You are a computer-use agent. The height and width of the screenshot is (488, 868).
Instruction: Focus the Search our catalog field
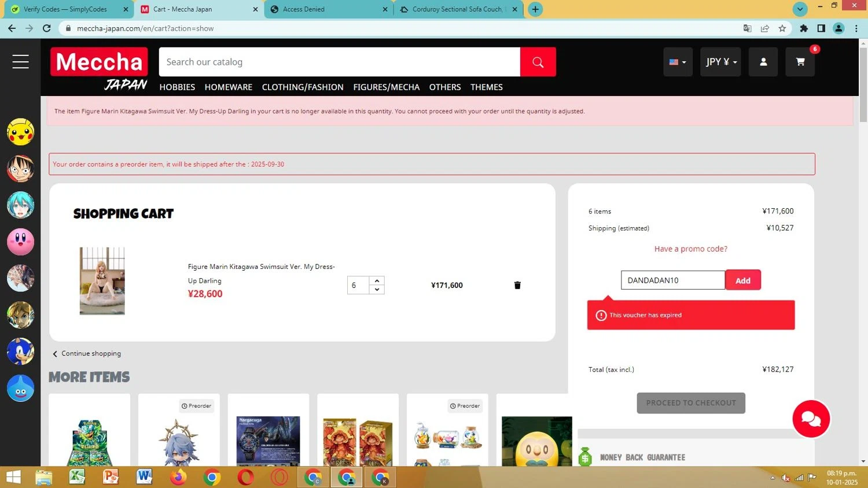point(340,62)
